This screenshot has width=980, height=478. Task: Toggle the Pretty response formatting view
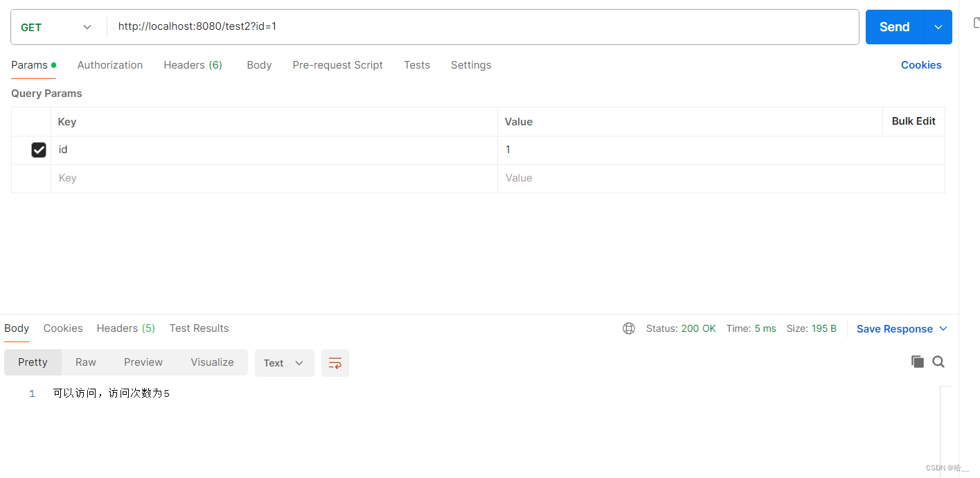33,362
